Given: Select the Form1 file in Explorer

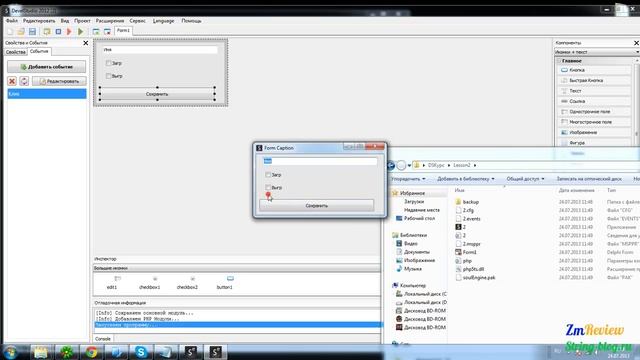Looking at the screenshot, I should pos(469,252).
